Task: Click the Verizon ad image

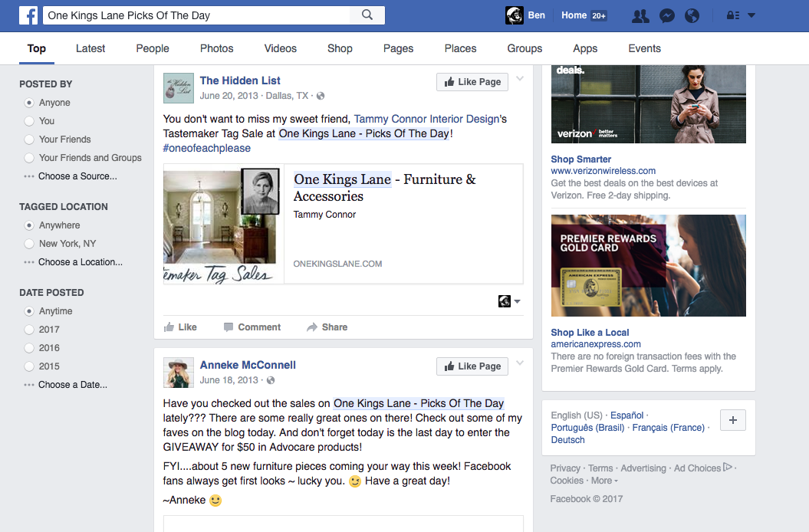Action: coord(648,103)
